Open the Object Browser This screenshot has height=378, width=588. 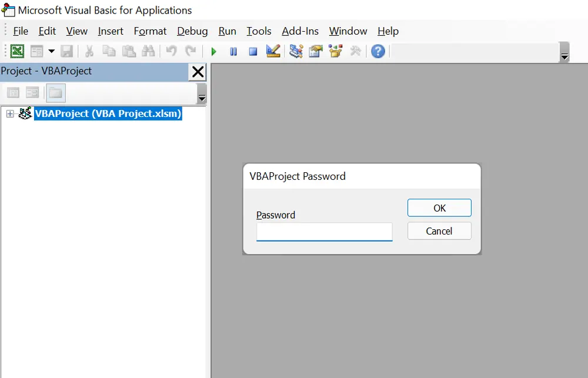(335, 51)
